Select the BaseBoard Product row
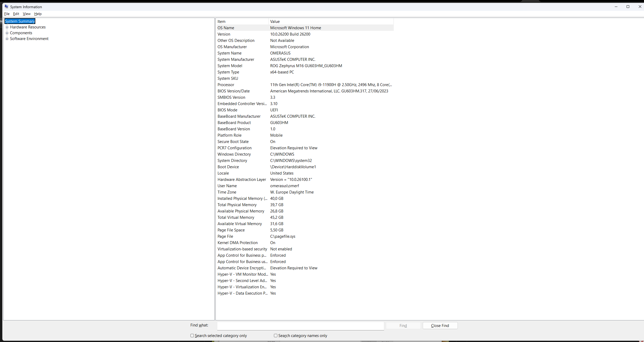The image size is (644, 342). click(305, 123)
